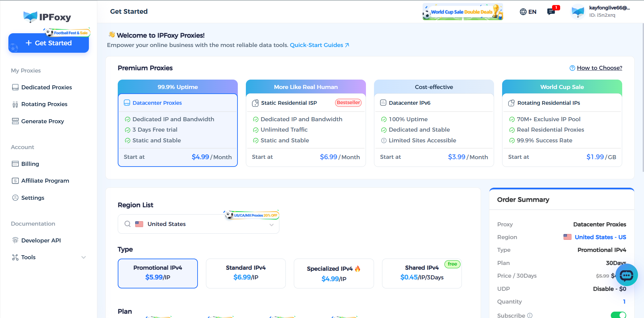Screen dimensions: 644x318
Task: Open the Region List dropdown arrow
Action: 272,225
